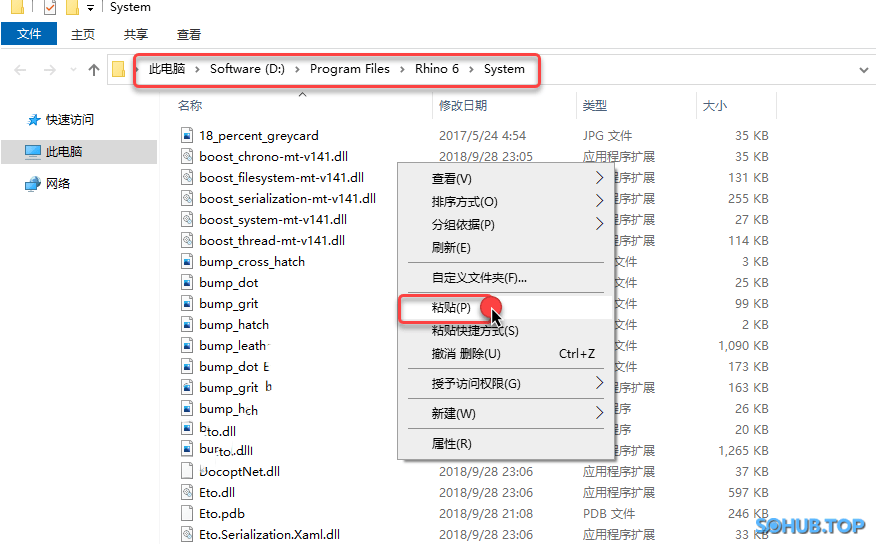Click the 18_percent_greycard file icon

[187, 135]
